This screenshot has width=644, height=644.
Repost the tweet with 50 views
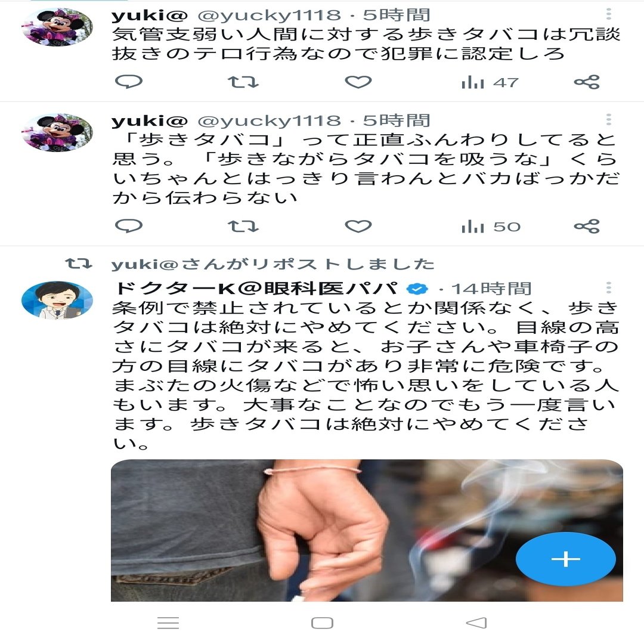pos(243,227)
